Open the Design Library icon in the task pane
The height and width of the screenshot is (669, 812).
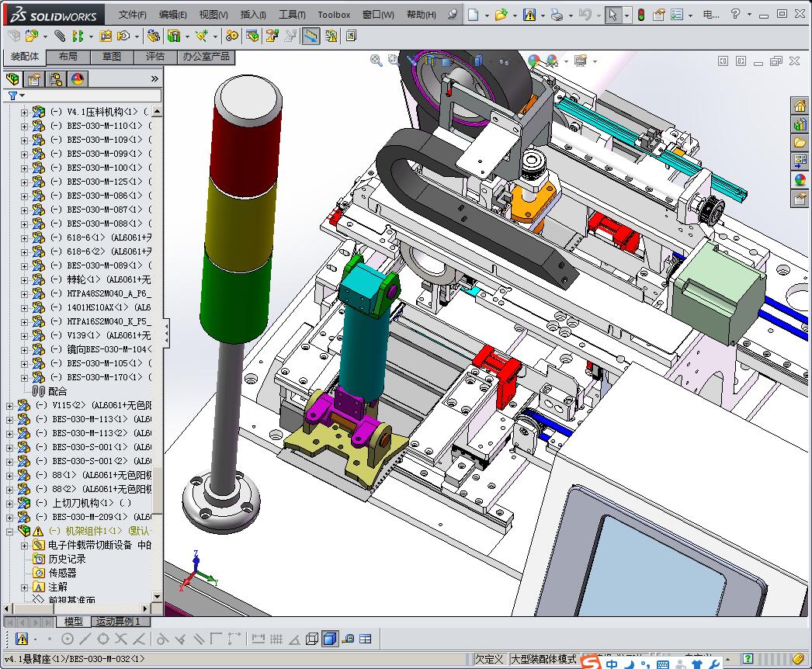point(800,124)
